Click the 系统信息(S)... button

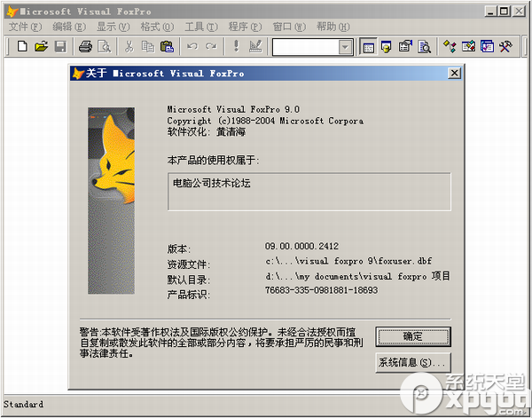(x=413, y=363)
